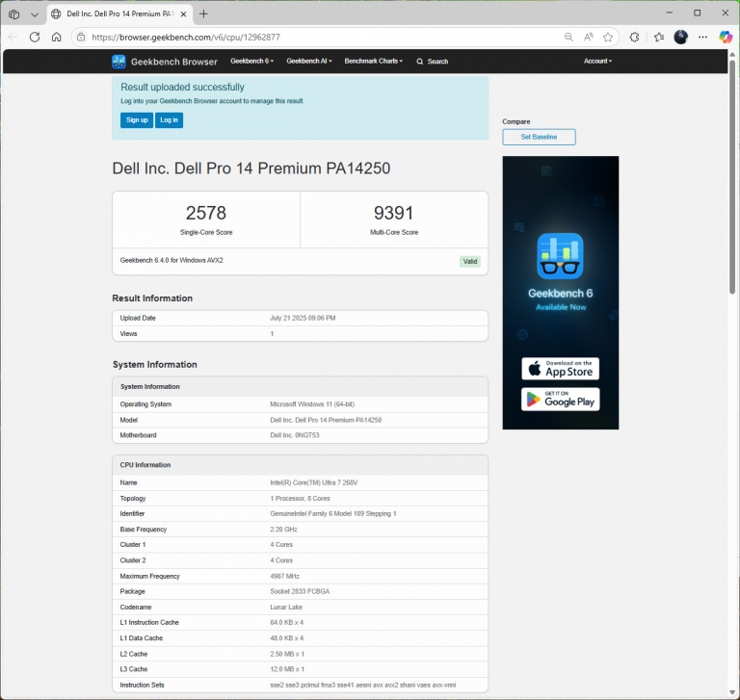Screen dimensions: 740x700
Task: Click the back arrow in browser toolbar
Action: coord(13,38)
